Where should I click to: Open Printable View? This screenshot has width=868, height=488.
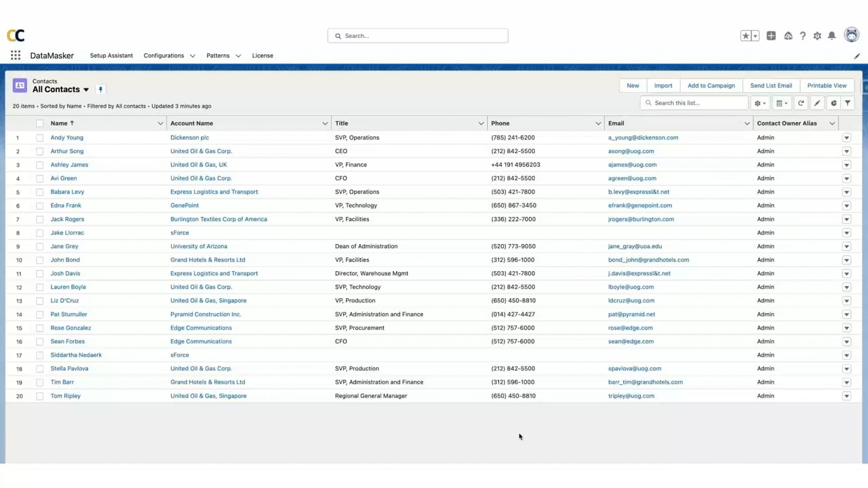click(827, 85)
